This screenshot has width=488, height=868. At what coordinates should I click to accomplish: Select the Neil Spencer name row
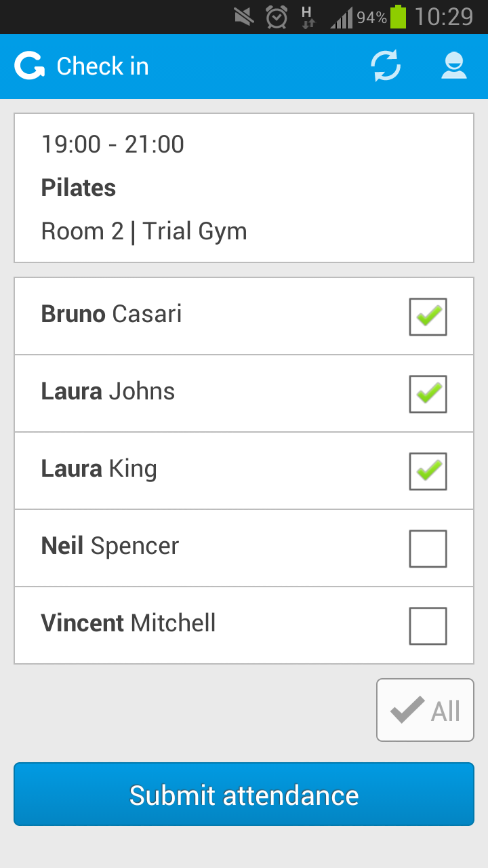(x=244, y=548)
